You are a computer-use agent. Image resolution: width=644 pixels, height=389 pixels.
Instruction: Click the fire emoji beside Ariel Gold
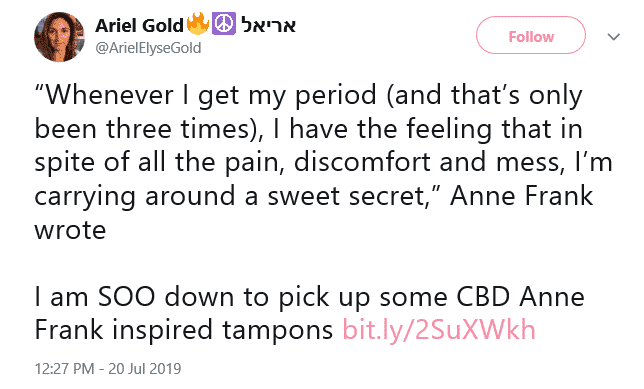pyautogui.click(x=198, y=23)
